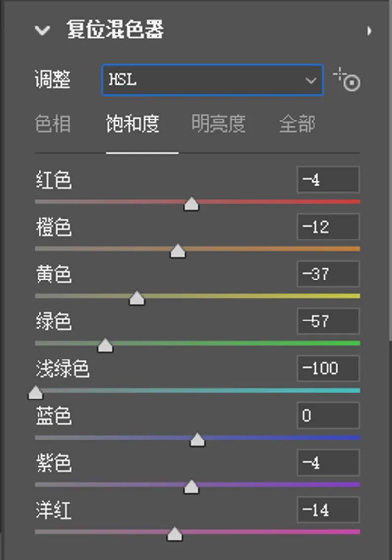Click the 浅绿色 slider handle

[x=35, y=393]
